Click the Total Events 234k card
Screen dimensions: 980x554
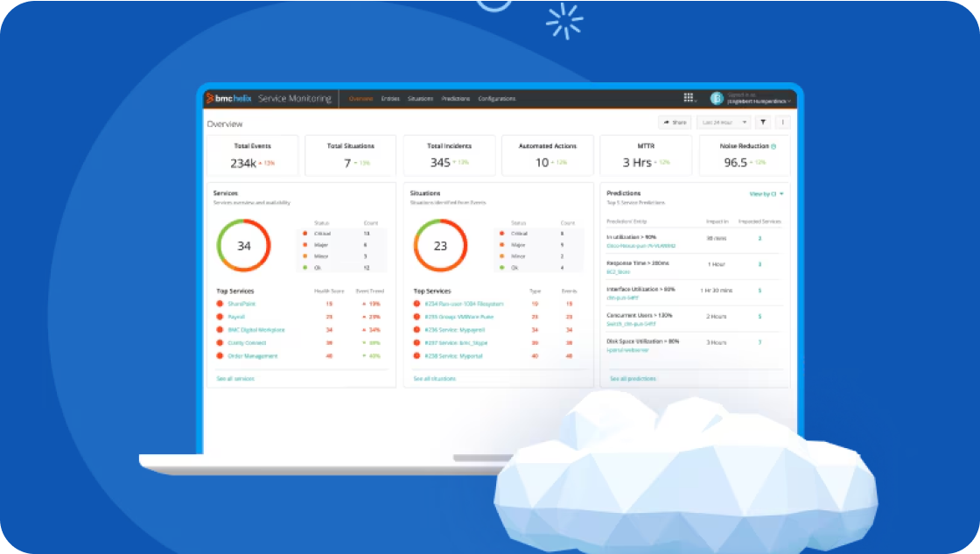pos(253,155)
